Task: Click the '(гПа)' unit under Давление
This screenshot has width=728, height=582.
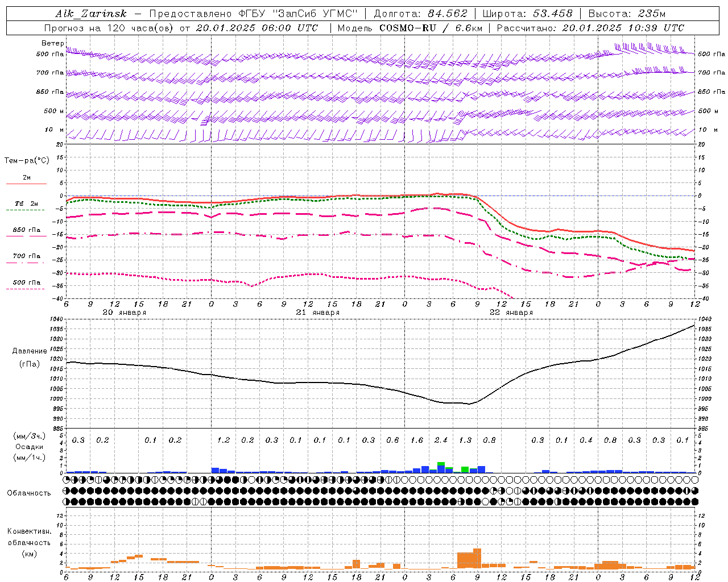Action: click(30, 364)
